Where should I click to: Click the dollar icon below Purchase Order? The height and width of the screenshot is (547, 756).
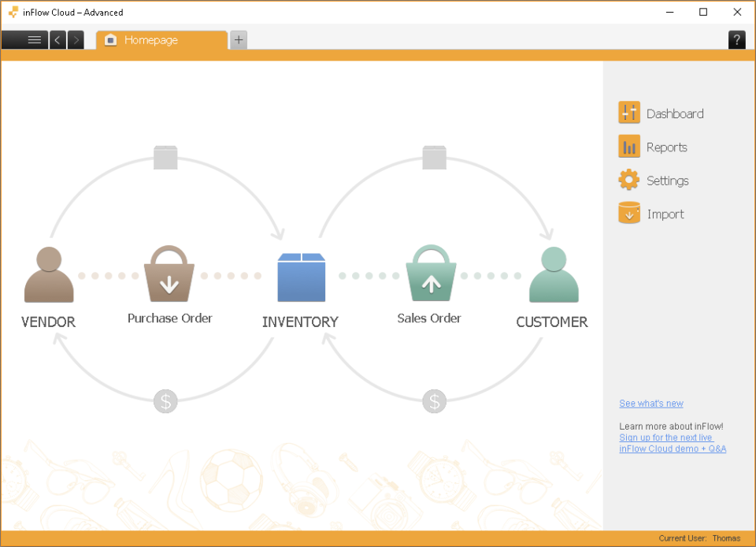[x=165, y=401]
